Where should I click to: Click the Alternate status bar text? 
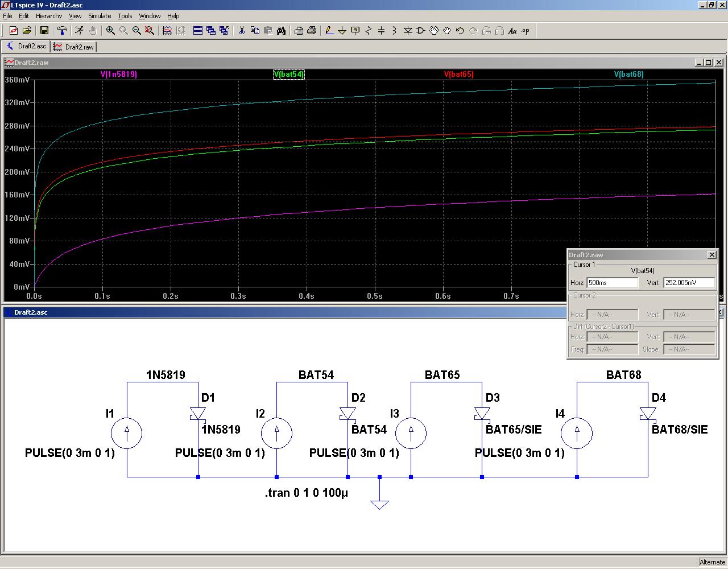[x=712, y=562]
